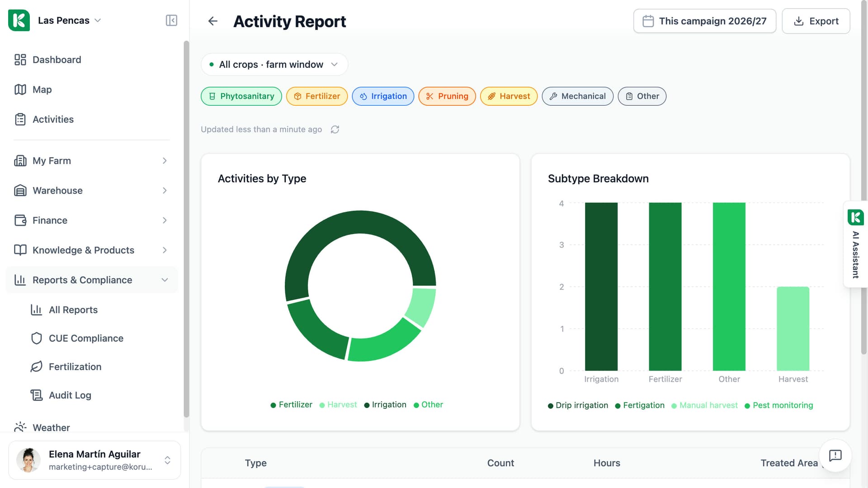
Task: Open Dashboard from sidebar
Action: tap(92, 60)
